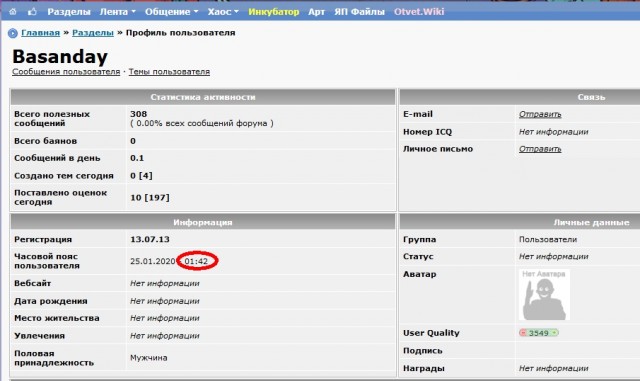Open Сообщения пользователя link
The width and height of the screenshot is (640, 381).
pyautogui.click(x=66, y=72)
